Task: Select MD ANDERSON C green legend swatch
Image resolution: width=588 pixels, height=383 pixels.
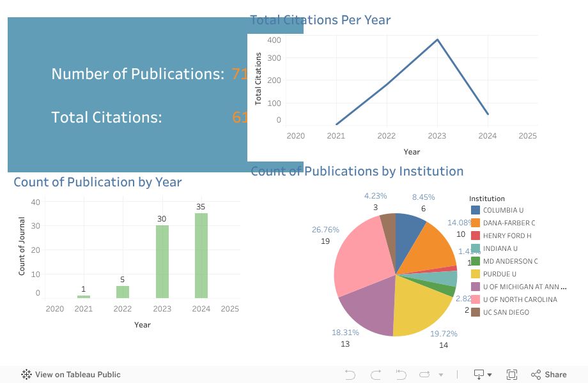Action: 475,261
